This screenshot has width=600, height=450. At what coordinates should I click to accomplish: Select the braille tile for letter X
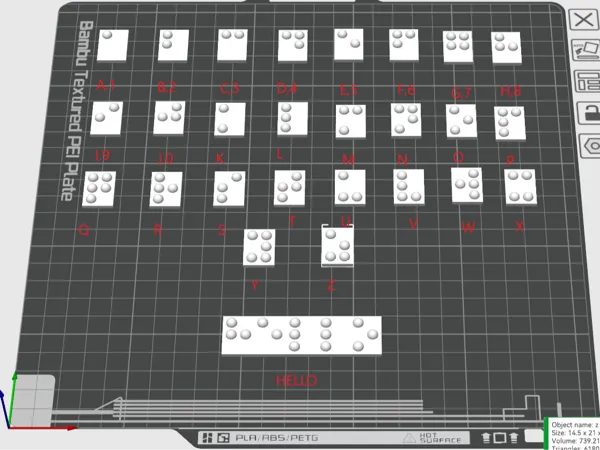[520, 187]
